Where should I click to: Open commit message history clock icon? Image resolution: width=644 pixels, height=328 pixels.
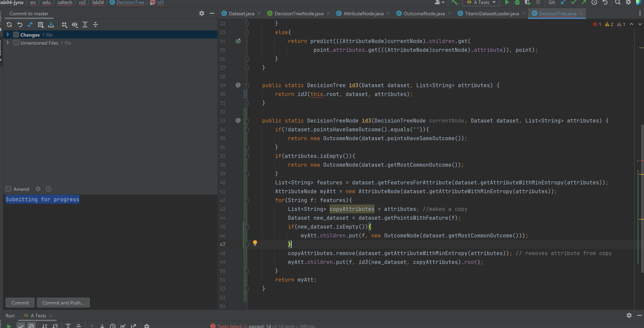click(x=49, y=189)
